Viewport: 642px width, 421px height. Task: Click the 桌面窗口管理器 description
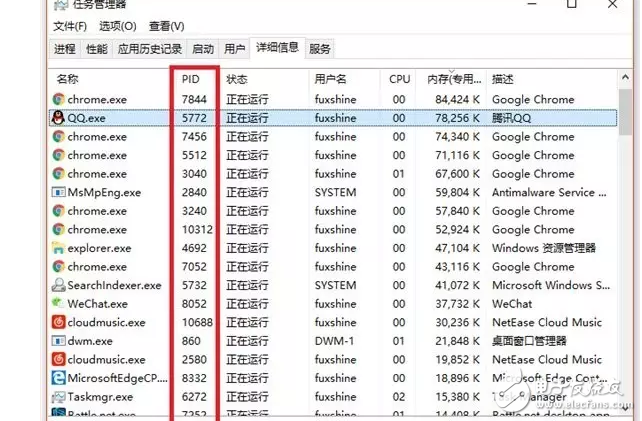click(529, 341)
